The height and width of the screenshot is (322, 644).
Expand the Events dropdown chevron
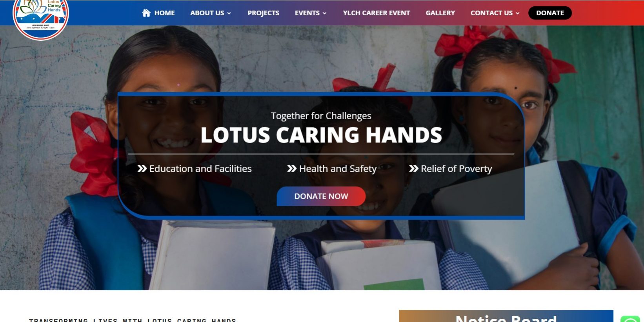324,13
